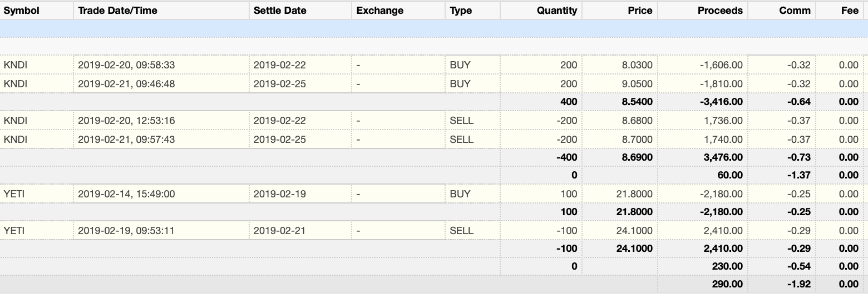Viewport: 868px width, 298px height.
Task: Click the Quantity column header
Action: point(556,11)
